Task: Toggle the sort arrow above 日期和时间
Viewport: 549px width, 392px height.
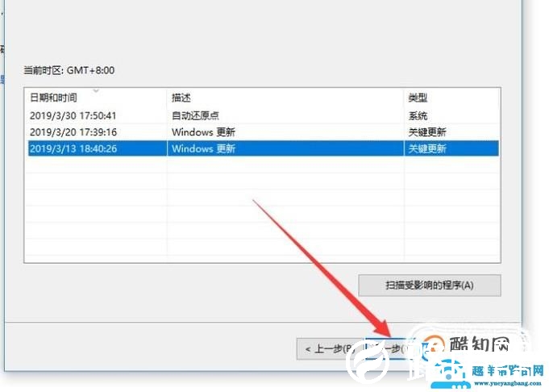Action: pyautogui.click(x=96, y=90)
